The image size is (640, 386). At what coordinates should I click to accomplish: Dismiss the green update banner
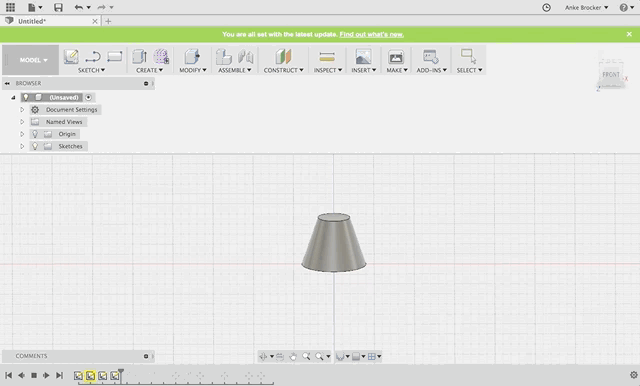(629, 34)
